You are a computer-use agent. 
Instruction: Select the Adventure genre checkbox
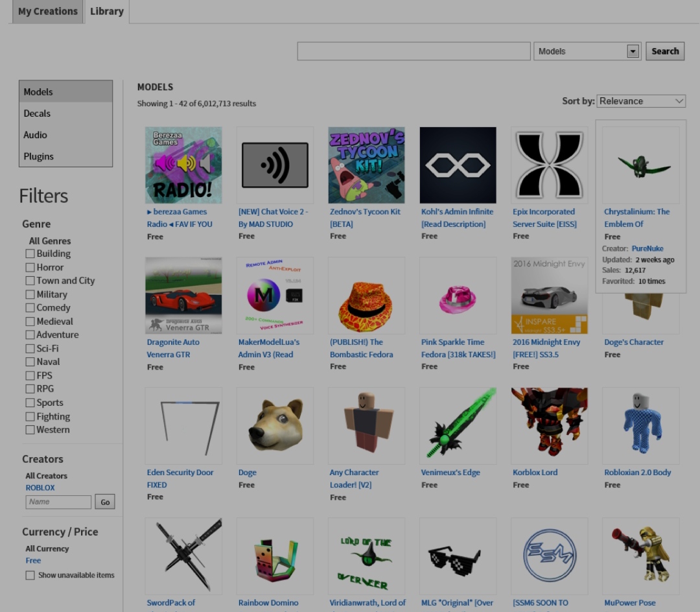[30, 335]
